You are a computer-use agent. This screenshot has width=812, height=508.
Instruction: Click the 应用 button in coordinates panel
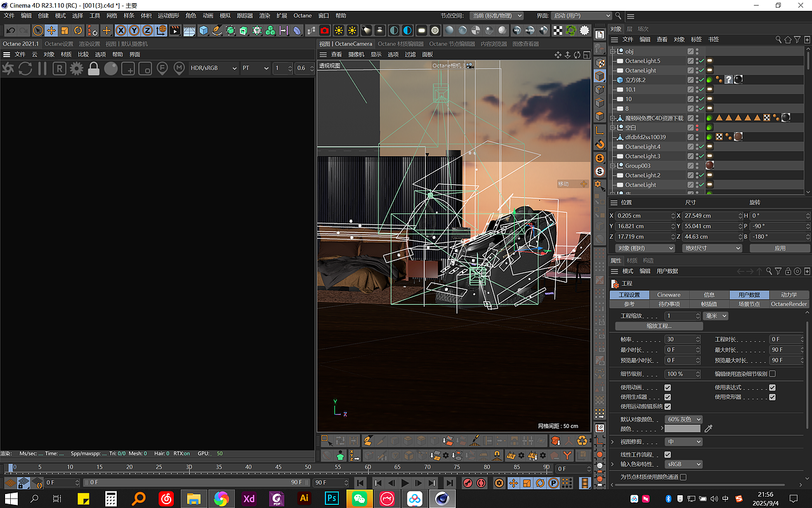click(x=780, y=248)
